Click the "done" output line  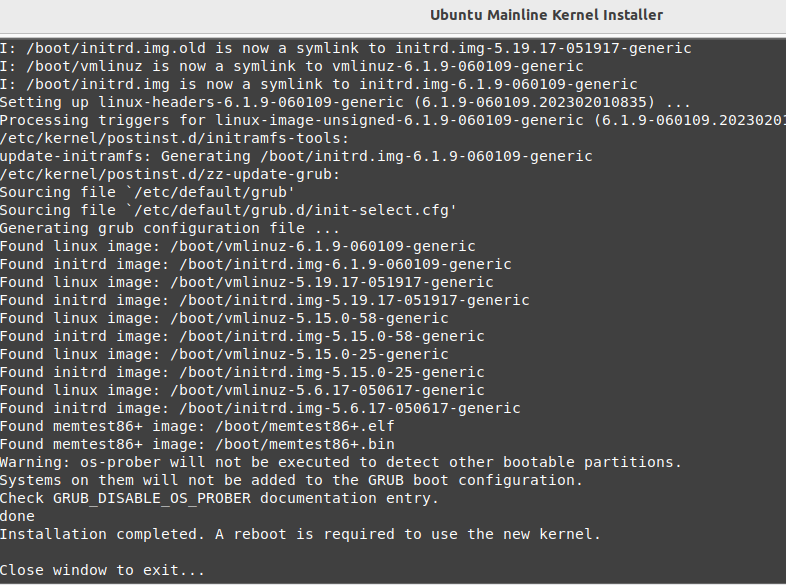pyautogui.click(x=17, y=516)
